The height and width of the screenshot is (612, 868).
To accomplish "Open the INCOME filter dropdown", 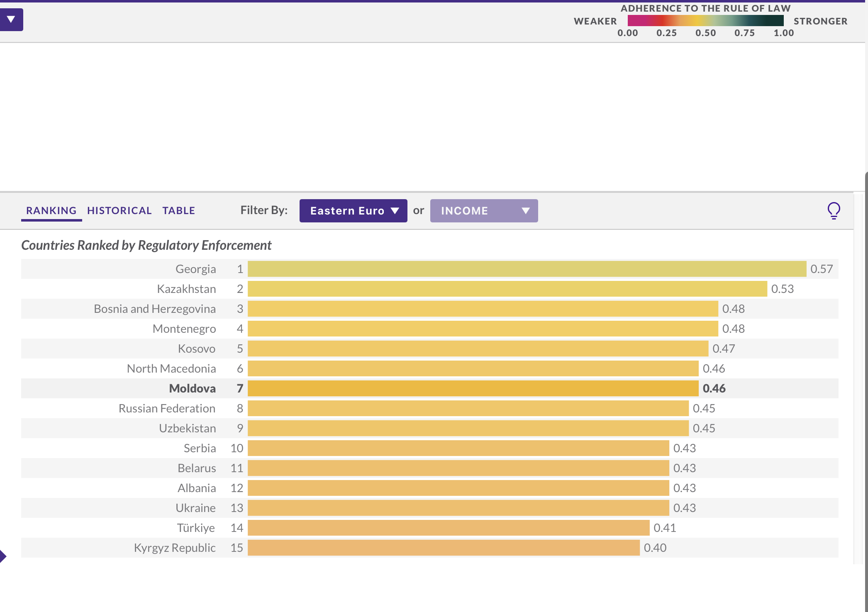I will [484, 211].
